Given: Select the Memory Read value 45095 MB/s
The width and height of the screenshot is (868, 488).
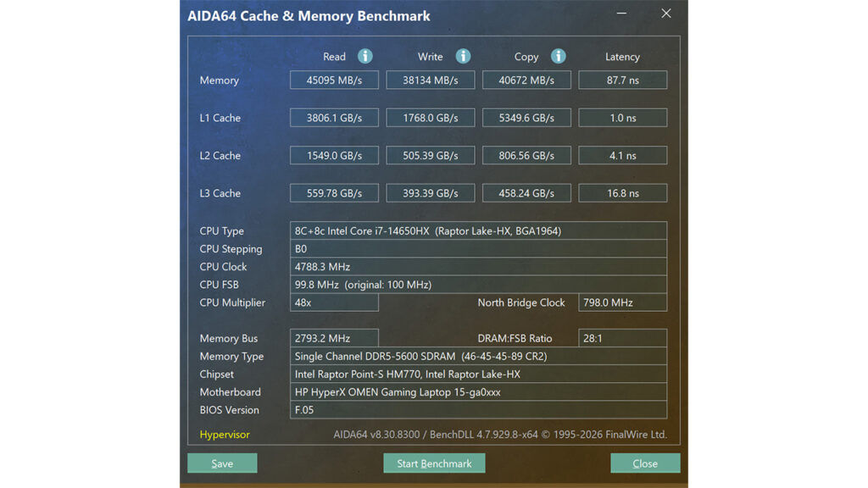Looking at the screenshot, I should coord(334,80).
